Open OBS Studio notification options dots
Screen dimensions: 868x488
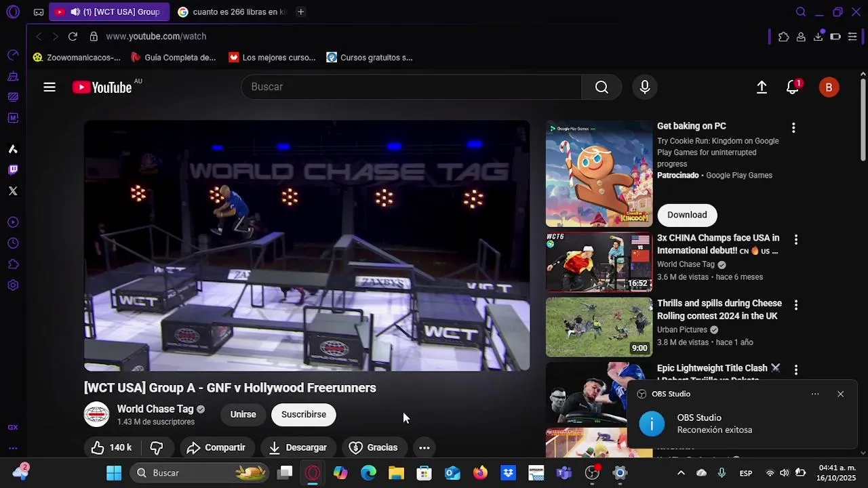click(x=815, y=394)
